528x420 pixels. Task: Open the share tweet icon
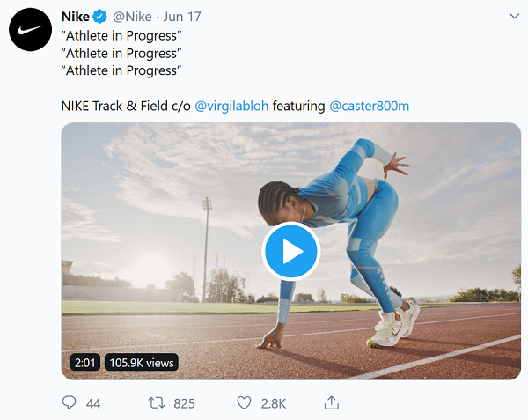click(332, 402)
